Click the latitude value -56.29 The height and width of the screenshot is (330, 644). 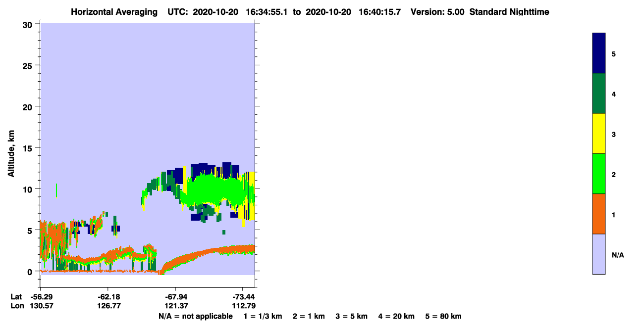point(41,296)
